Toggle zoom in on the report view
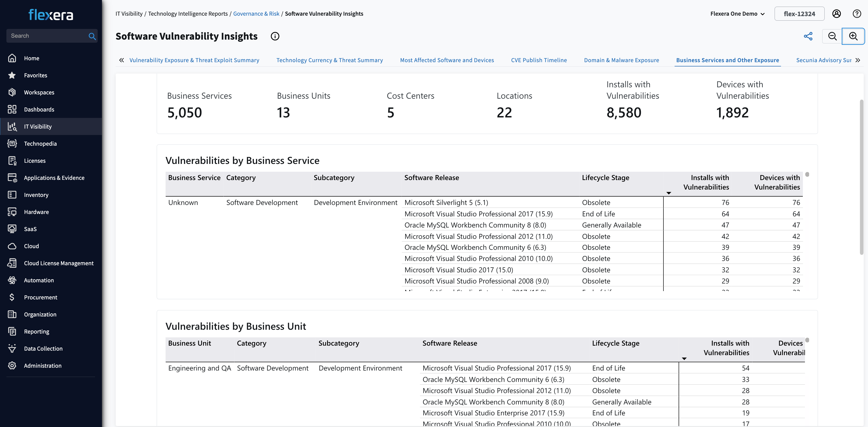 pyautogui.click(x=853, y=36)
